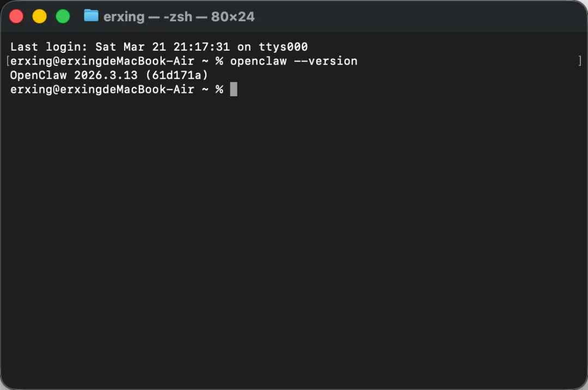The height and width of the screenshot is (390, 588).
Task: Click the 'ttys000' text in login line
Action: click(x=283, y=47)
